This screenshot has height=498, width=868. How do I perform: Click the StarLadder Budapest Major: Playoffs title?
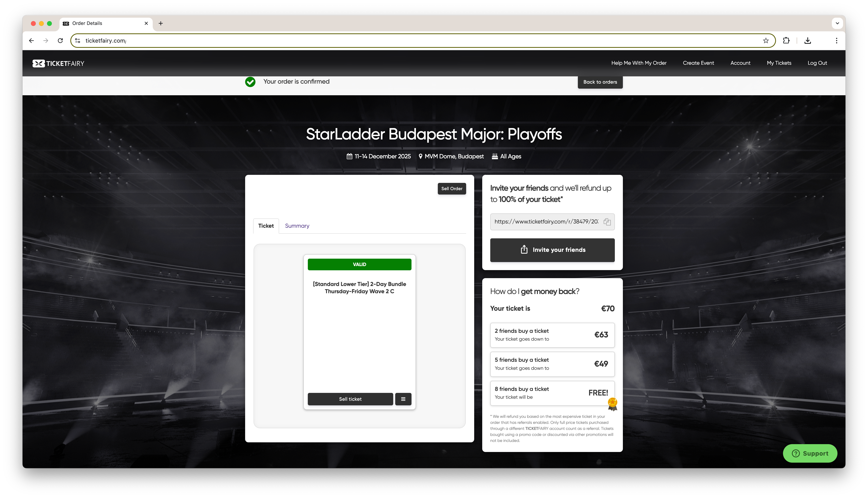tap(434, 134)
